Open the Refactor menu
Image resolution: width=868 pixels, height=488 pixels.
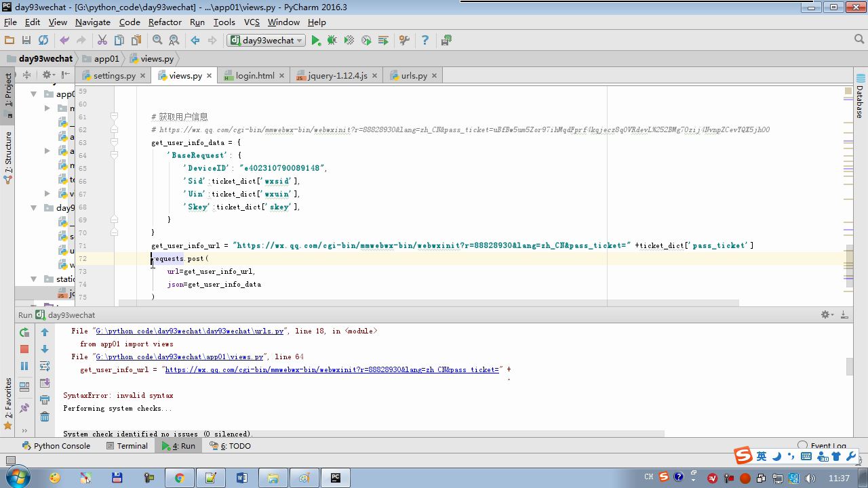[165, 22]
